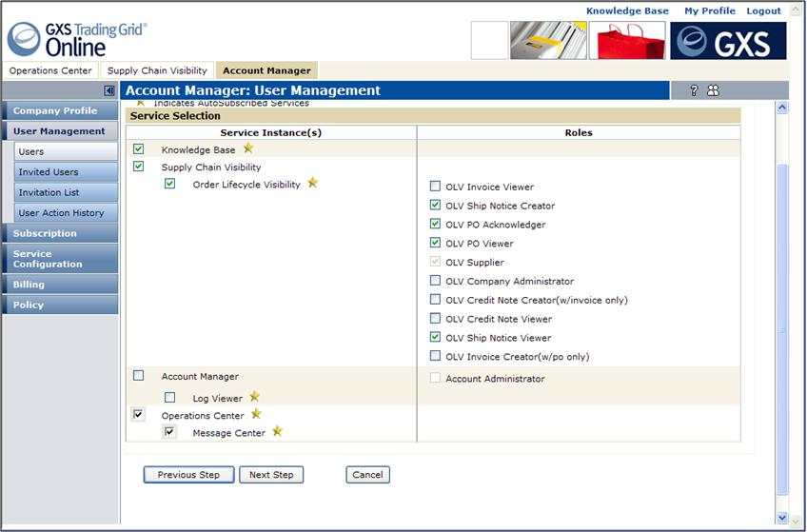Screen dimensions: 807x532
Task: Click the OLV Supplier role label
Action: click(475, 263)
